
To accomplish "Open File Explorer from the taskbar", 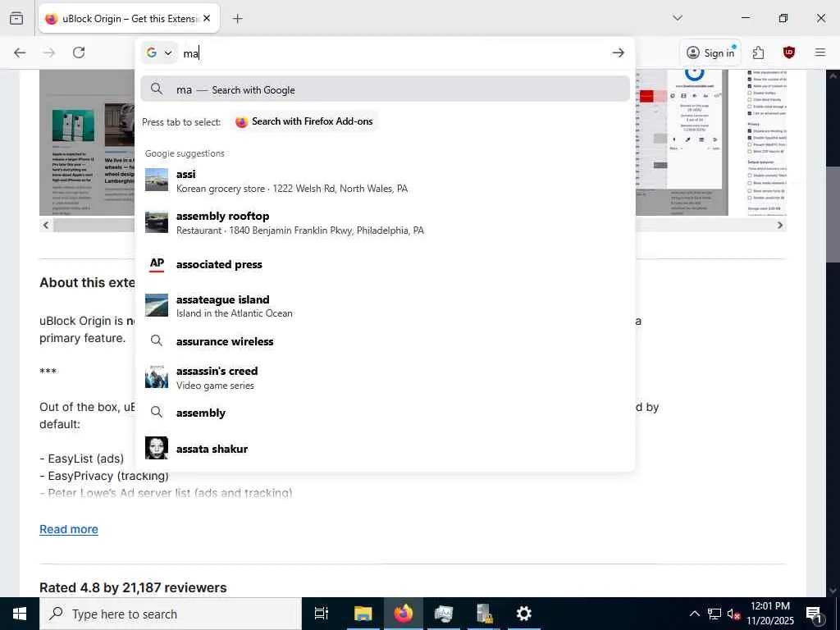I will click(363, 614).
